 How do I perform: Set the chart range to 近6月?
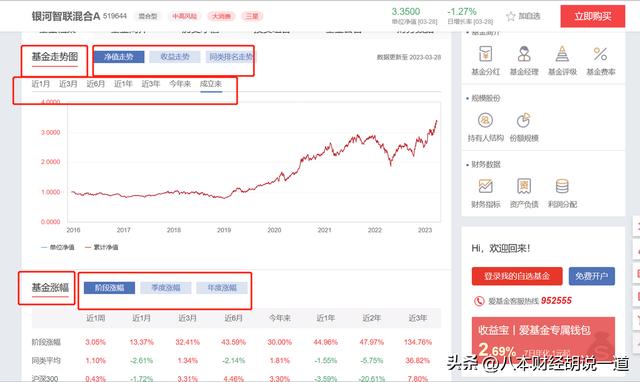[x=96, y=84]
